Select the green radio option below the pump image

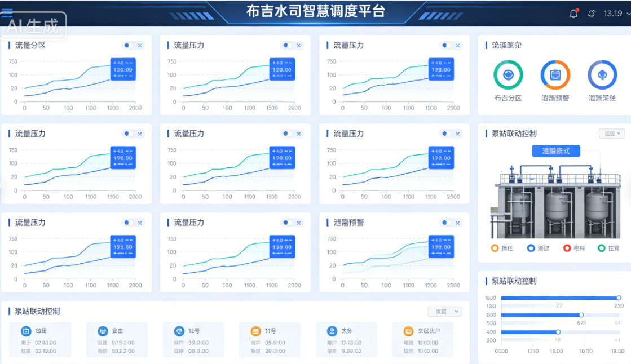point(601,248)
